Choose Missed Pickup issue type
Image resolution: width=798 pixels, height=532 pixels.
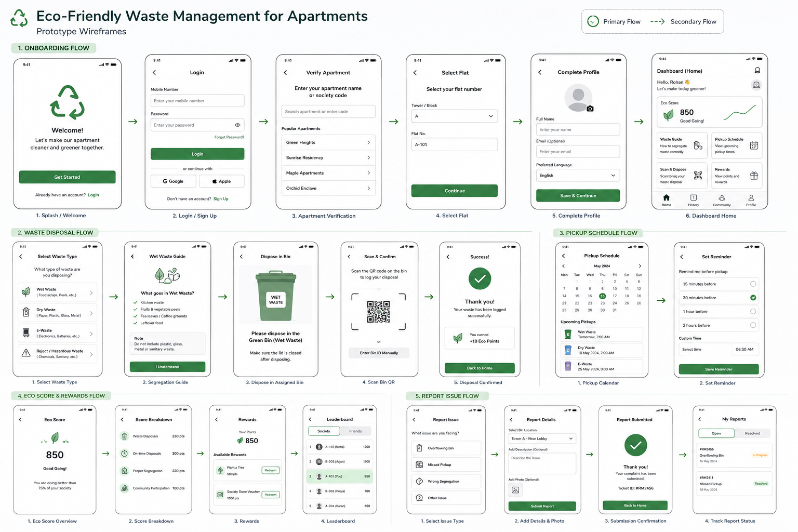tap(446, 464)
